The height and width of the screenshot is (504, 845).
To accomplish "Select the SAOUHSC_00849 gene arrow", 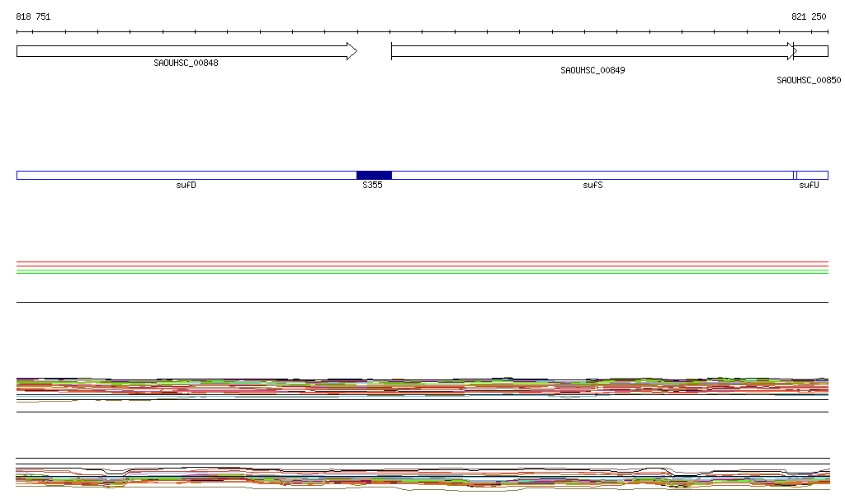I will pos(590,51).
